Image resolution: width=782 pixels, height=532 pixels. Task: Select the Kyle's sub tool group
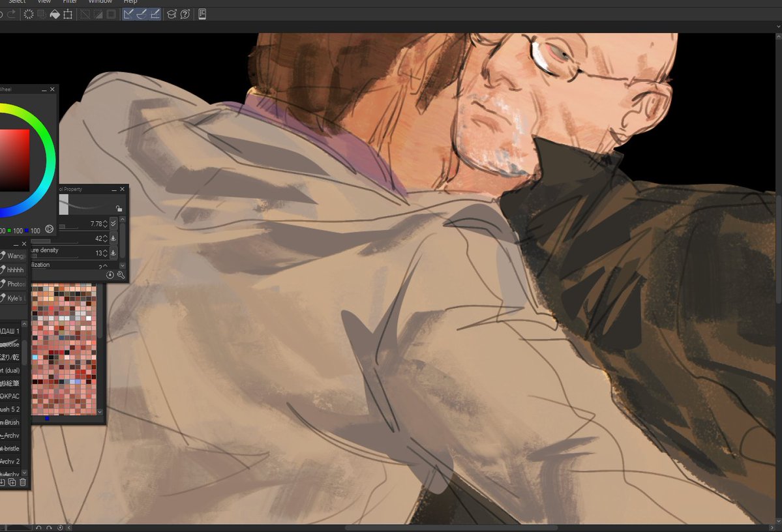tap(13, 298)
